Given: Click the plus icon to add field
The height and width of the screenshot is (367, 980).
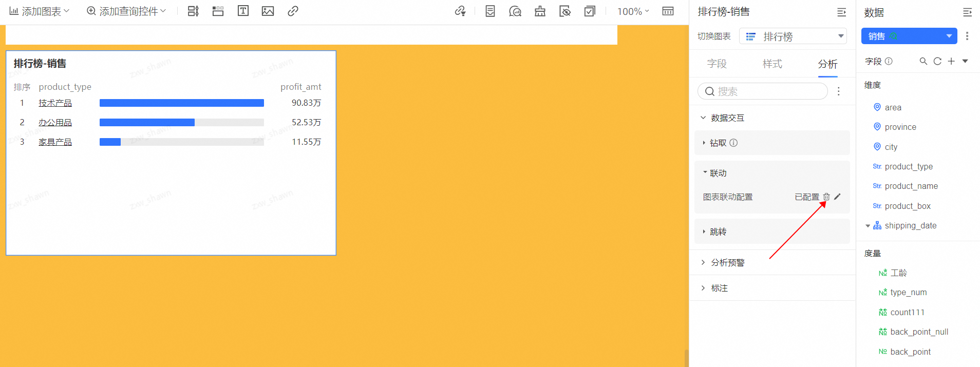Looking at the screenshot, I should [951, 61].
